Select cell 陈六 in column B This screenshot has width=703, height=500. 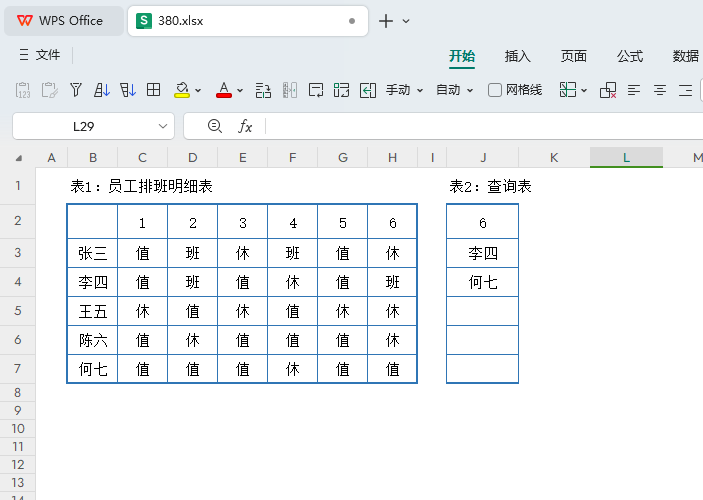tap(92, 340)
